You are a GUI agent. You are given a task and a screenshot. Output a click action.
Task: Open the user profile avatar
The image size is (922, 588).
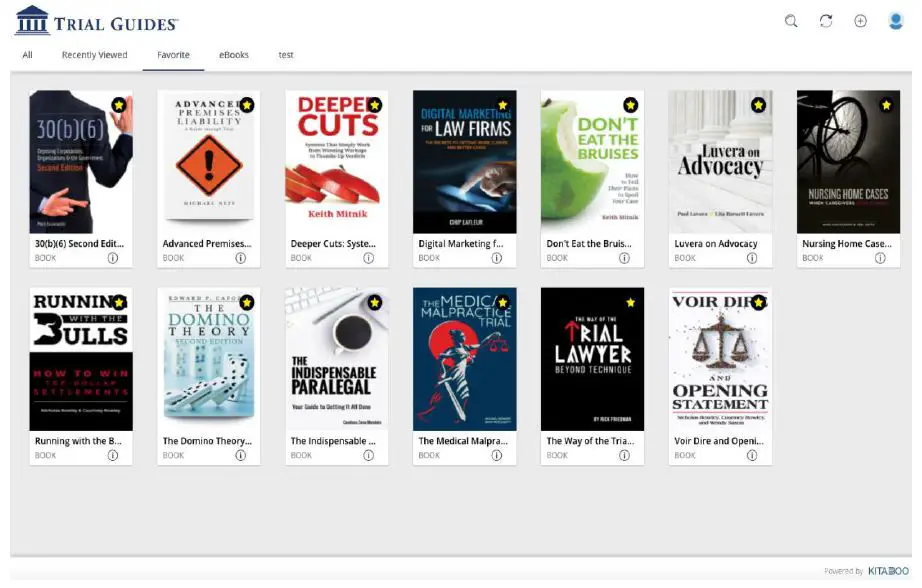click(896, 21)
